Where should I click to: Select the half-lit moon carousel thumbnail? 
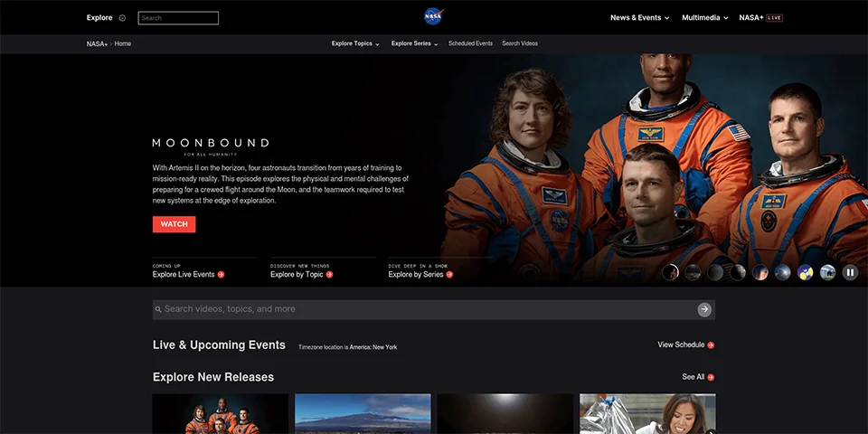point(738,272)
